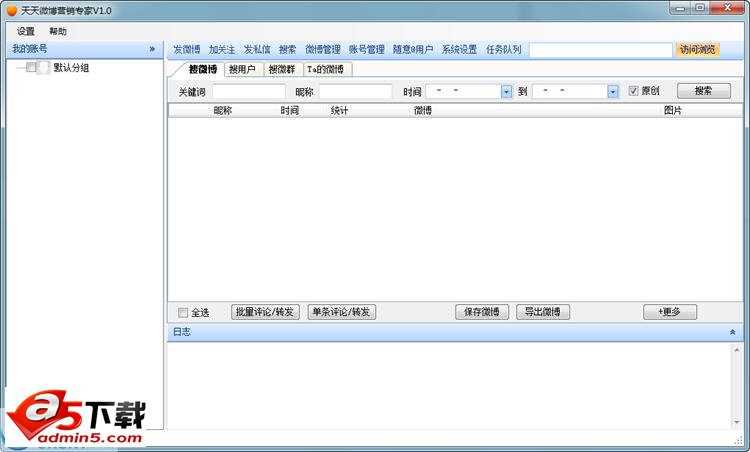This screenshot has height=452, width=750.
Task: Sort by the 时间 column header
Action: [289, 110]
